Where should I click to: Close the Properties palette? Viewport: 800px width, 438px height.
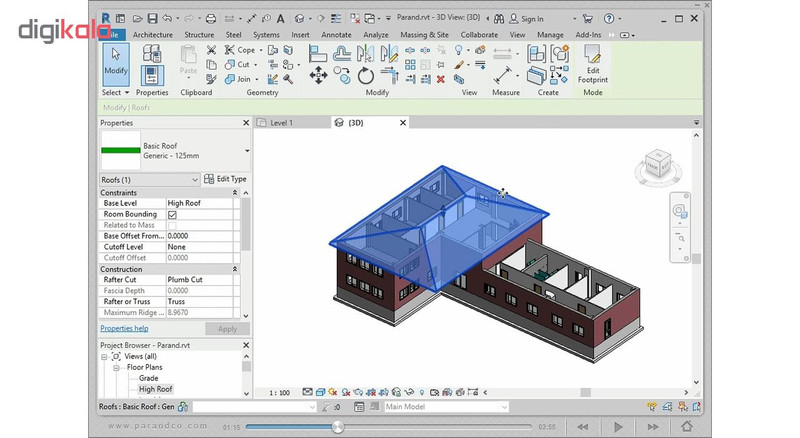tap(246, 123)
